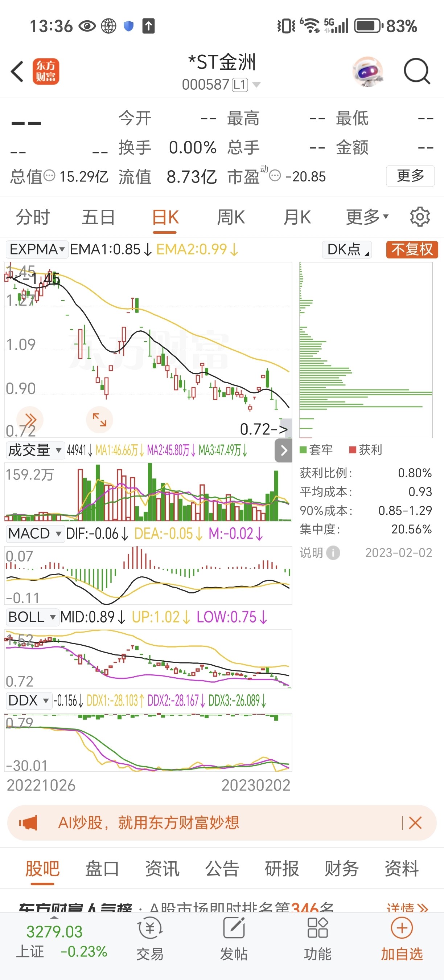Close the AI炒股 banner
444x980 pixels.
point(415,823)
